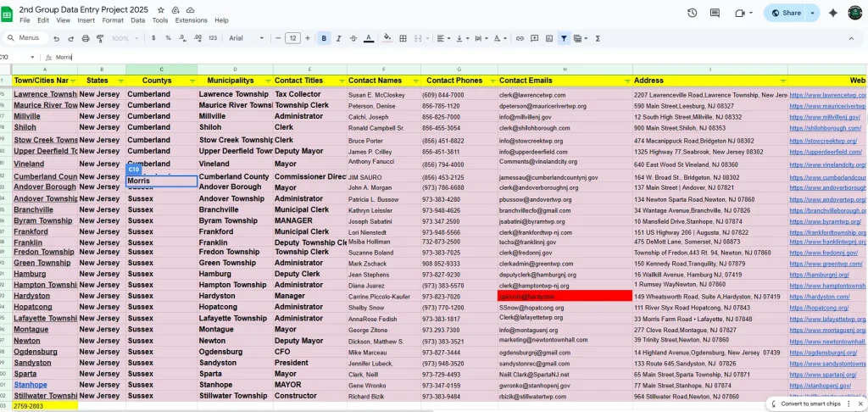The image size is (868, 412).
Task: Open the comments panel icon
Action: click(x=716, y=13)
